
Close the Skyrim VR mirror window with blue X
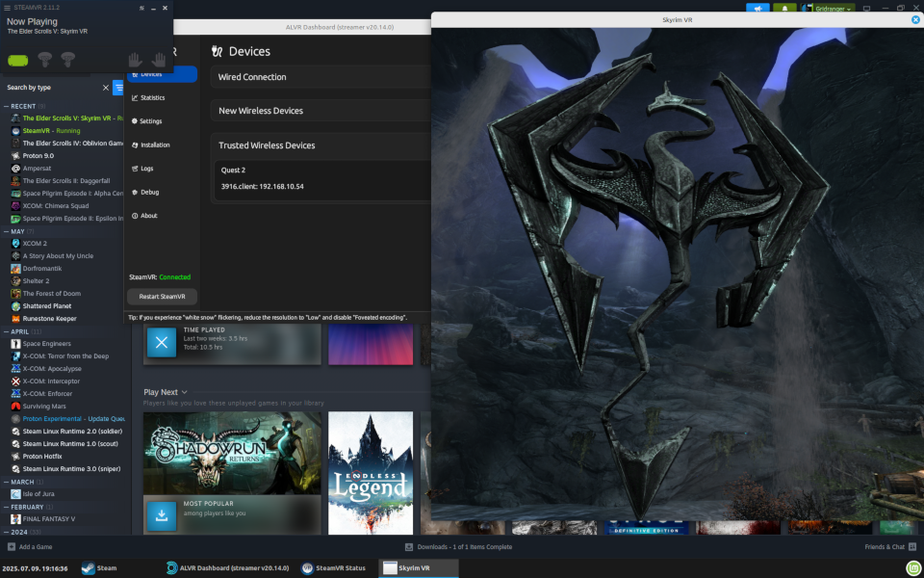coord(915,19)
